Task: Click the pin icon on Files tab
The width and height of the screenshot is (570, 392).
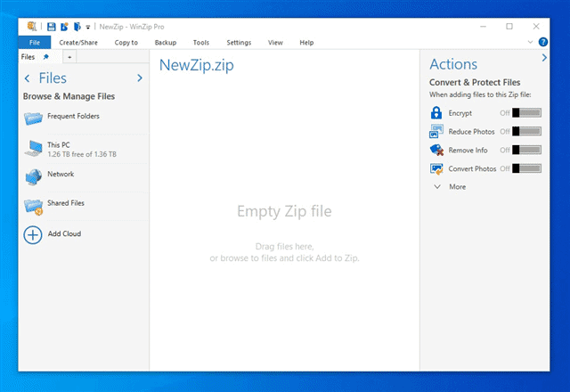Action: 45,57
